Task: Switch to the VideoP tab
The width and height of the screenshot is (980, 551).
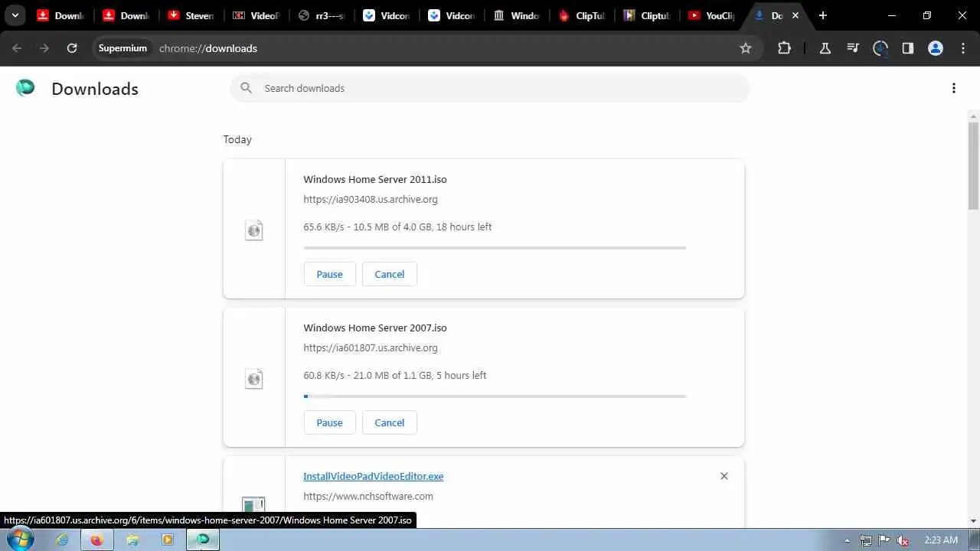Action: [x=256, y=15]
